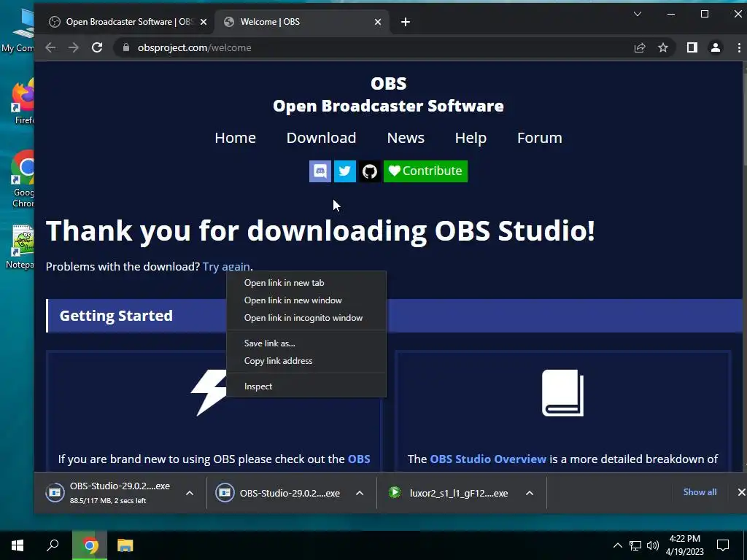Show hidden system tray icons
747x560 pixels.
tap(617, 545)
